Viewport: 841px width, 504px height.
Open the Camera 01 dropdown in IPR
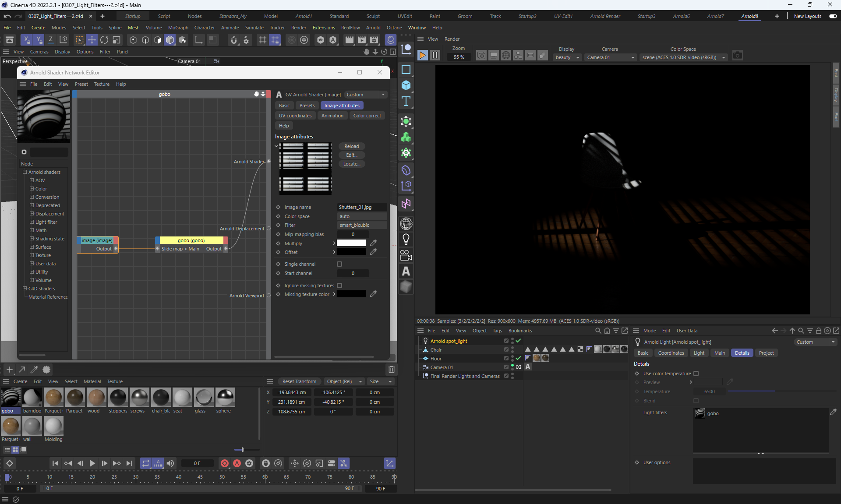610,57
